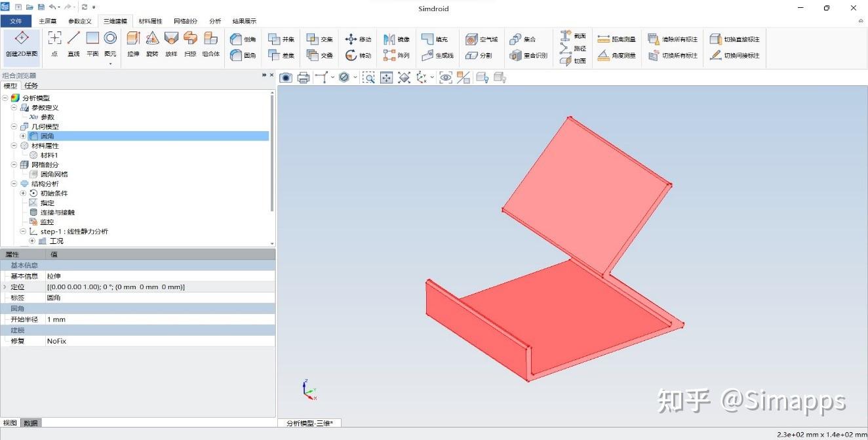This screenshot has height=440, width=868.
Task: Open the 图元 dropdown arrow
Action: coord(111,64)
